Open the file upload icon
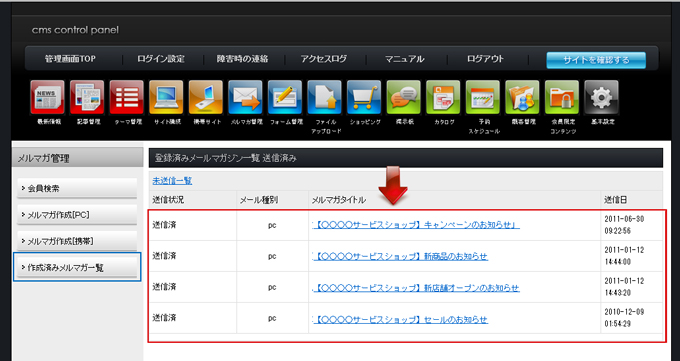Image resolution: width=680 pixels, height=361 pixels. pyautogui.click(x=324, y=97)
